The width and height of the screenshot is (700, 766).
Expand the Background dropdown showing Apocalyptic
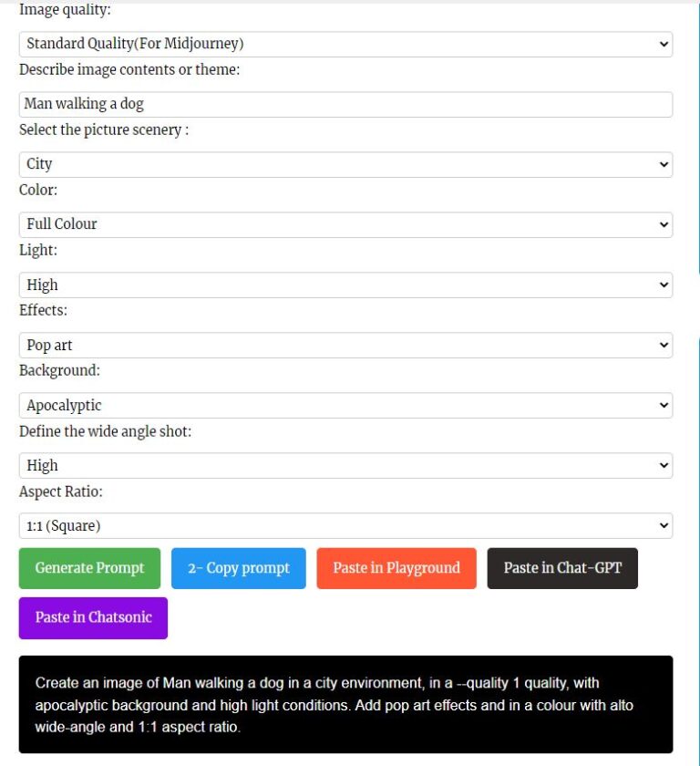tap(345, 405)
